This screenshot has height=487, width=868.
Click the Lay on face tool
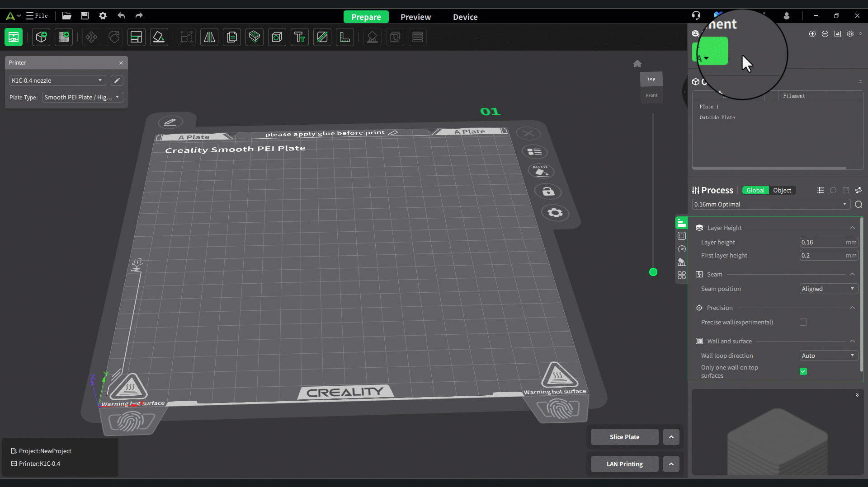click(x=159, y=37)
